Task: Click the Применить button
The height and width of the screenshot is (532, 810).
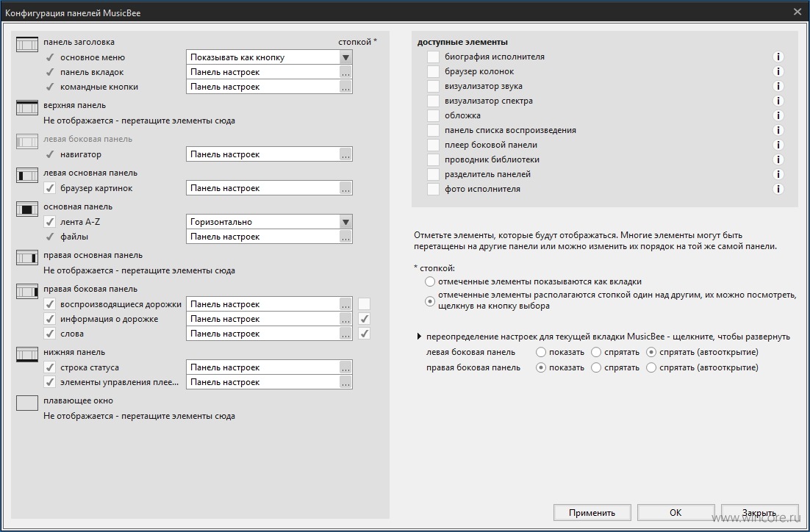Action: tap(592, 513)
